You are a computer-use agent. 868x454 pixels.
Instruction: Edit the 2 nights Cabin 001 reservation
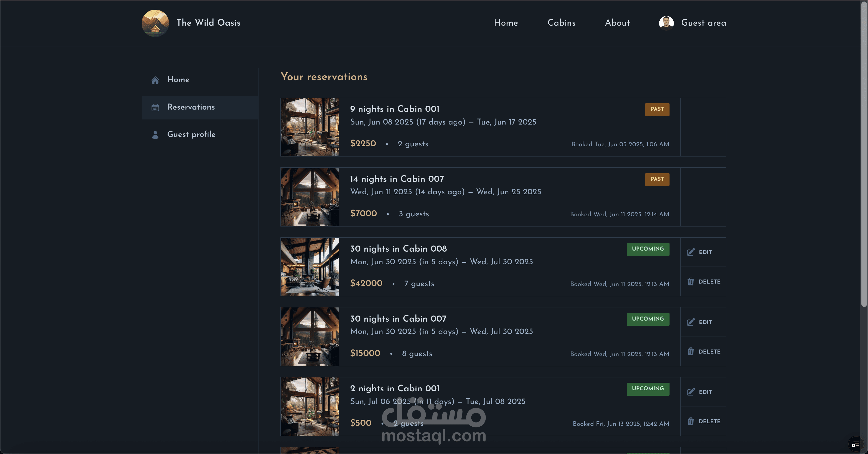[703, 392]
